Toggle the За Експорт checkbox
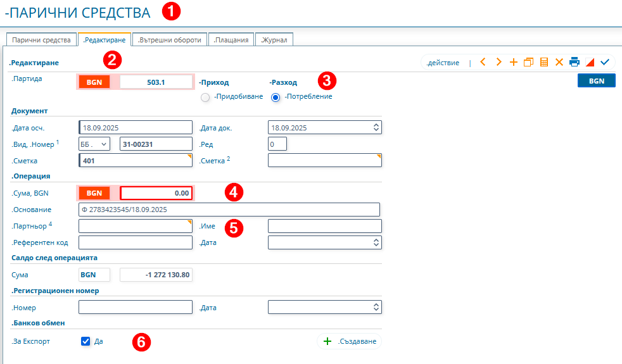 [x=86, y=341]
